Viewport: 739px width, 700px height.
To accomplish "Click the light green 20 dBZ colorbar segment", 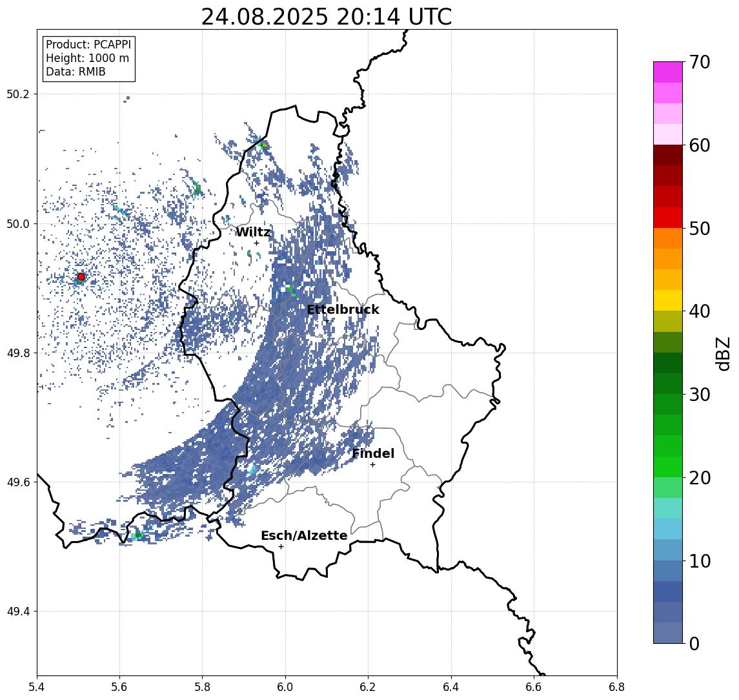I will click(668, 488).
